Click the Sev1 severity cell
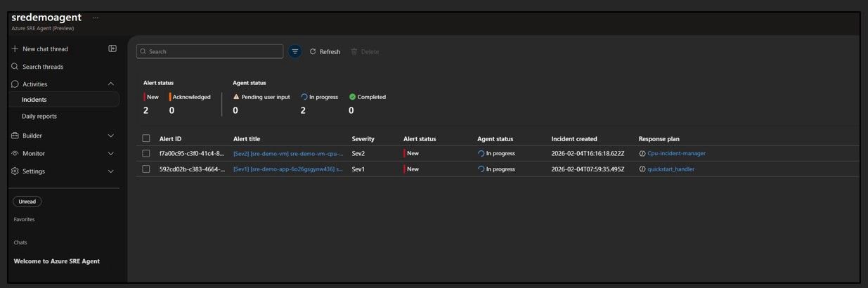This screenshot has height=288, width=868. 358,169
